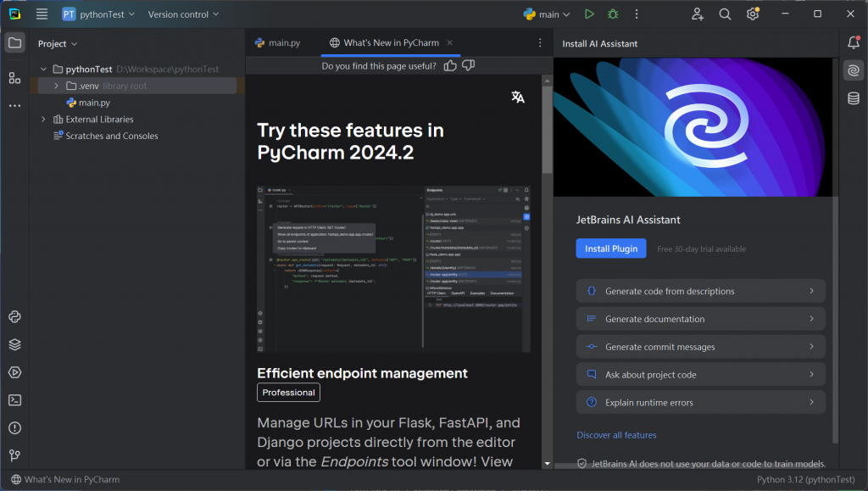Expand Explain runtime errors item
This screenshot has width=868, height=491.
pos(701,403)
